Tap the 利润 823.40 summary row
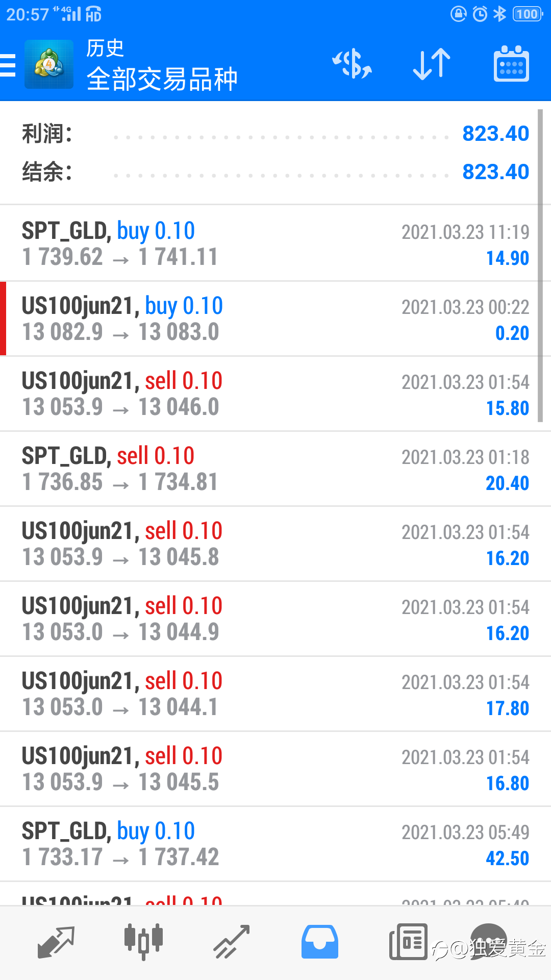 click(x=275, y=134)
